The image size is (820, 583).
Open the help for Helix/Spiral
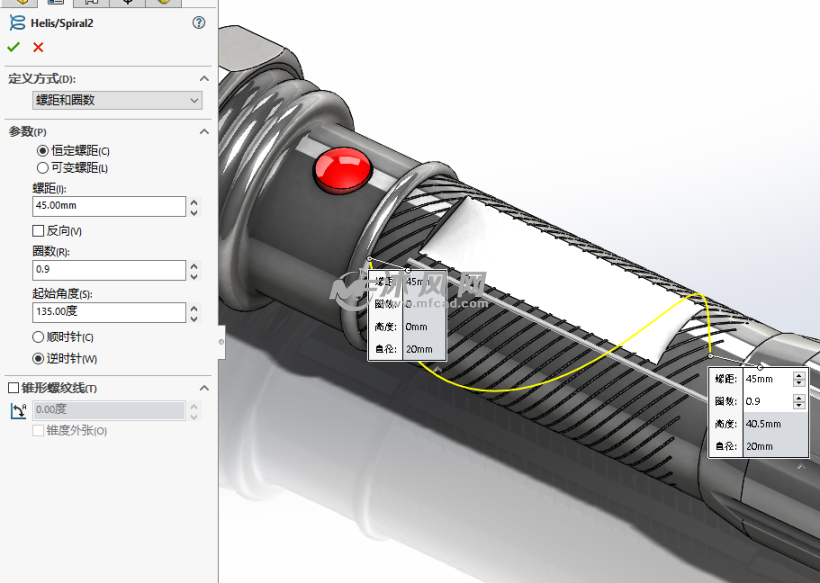[199, 22]
